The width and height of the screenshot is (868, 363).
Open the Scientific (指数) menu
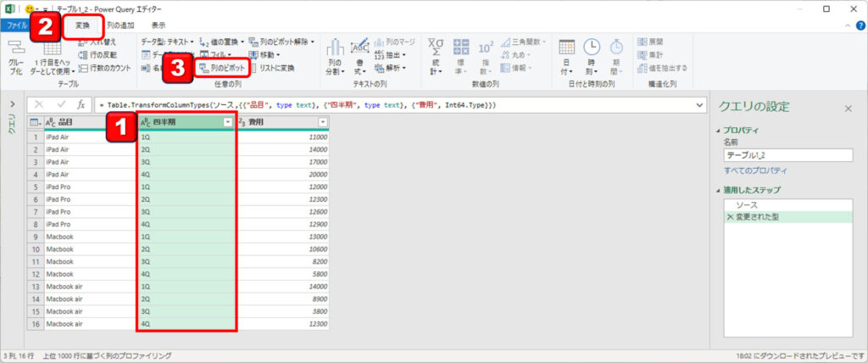(486, 57)
